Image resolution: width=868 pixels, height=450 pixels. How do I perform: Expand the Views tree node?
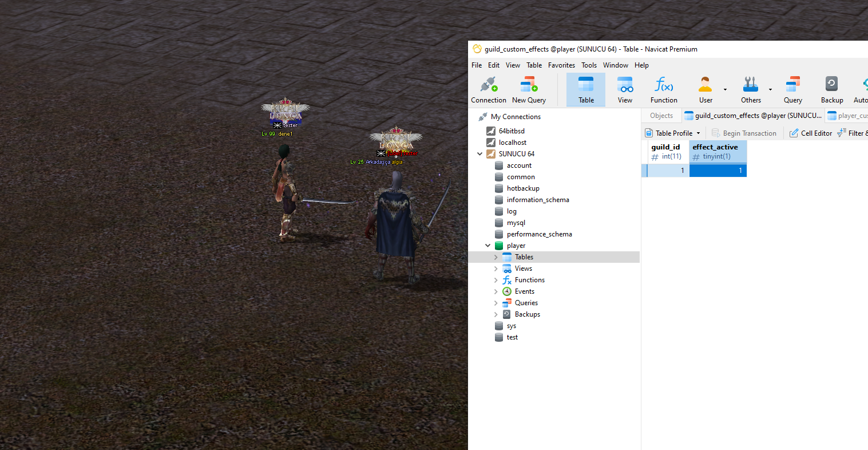(496, 269)
